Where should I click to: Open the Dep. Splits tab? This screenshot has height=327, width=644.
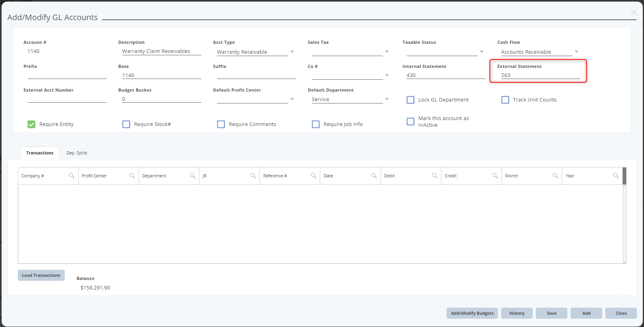pyautogui.click(x=77, y=153)
